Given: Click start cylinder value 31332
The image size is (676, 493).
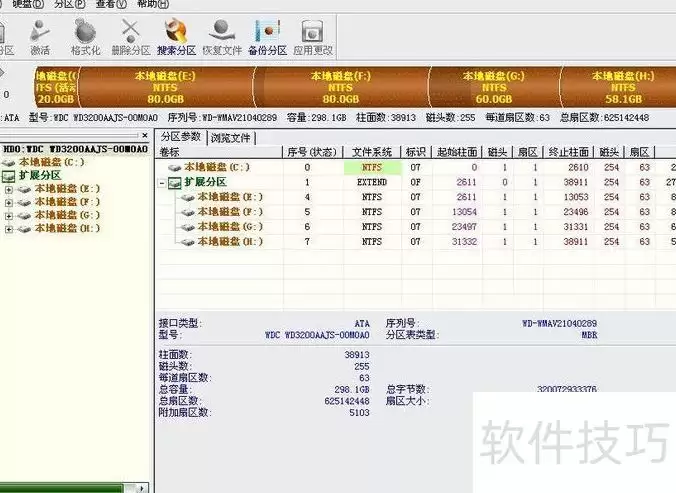Looking at the screenshot, I should point(464,242).
